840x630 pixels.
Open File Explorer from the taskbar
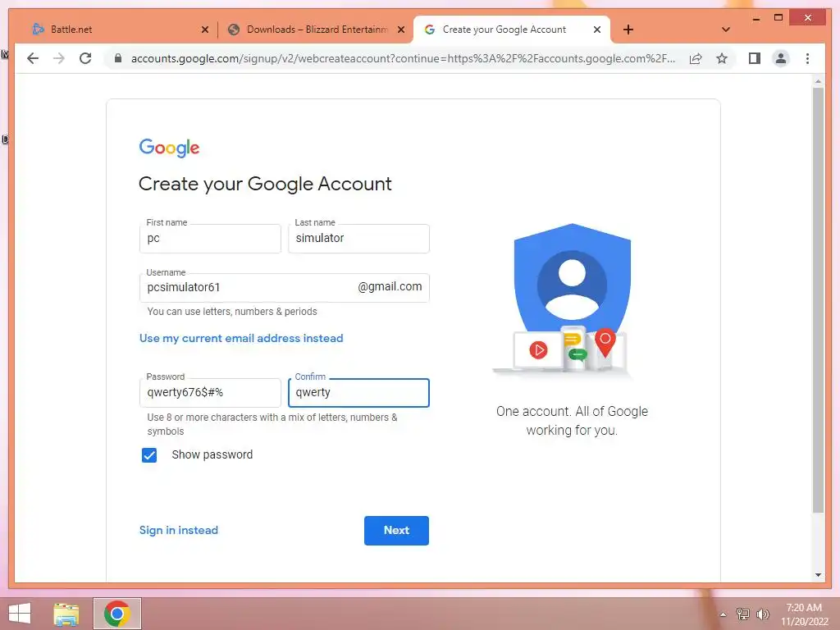66,614
